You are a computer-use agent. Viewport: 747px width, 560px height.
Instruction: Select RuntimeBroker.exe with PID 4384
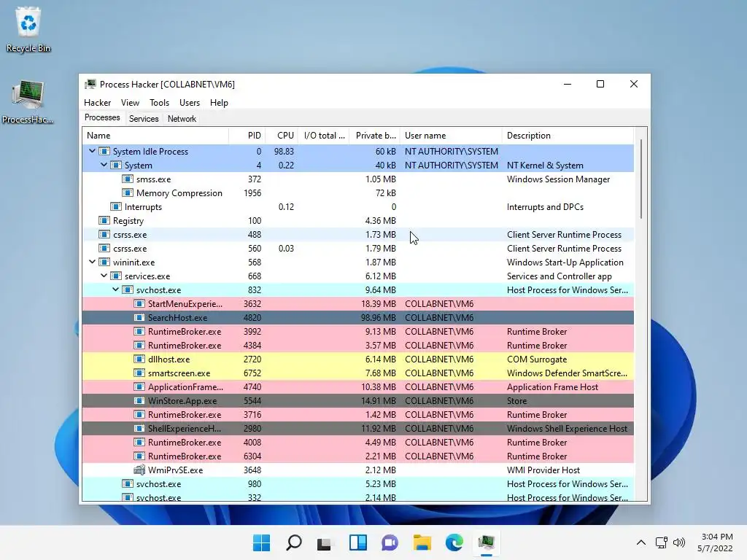(357, 345)
